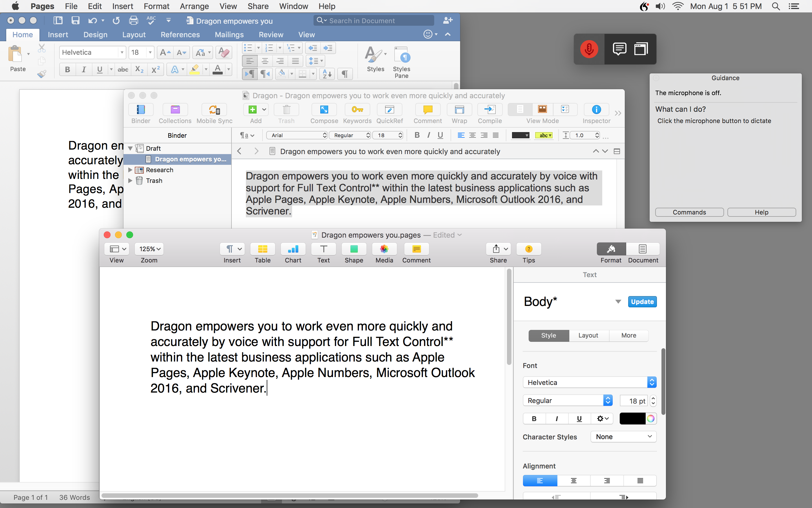Clear formatting with eraser icon in Word

[224, 52]
